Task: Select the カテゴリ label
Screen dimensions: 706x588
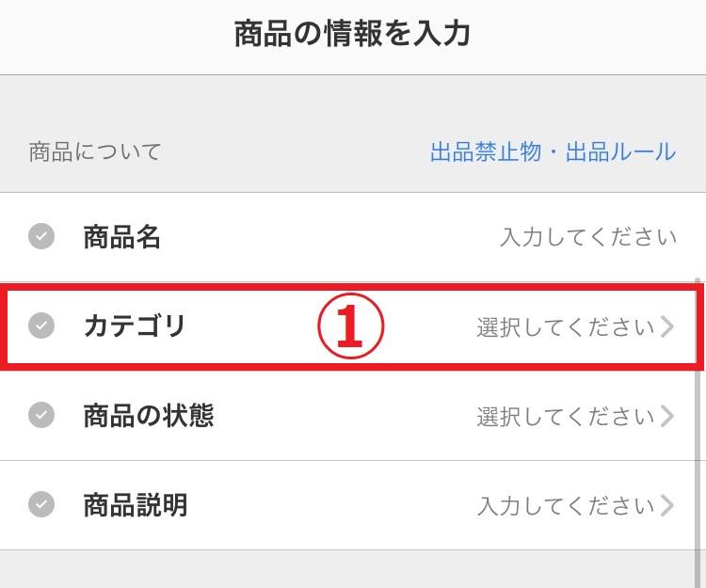Action: coord(135,326)
